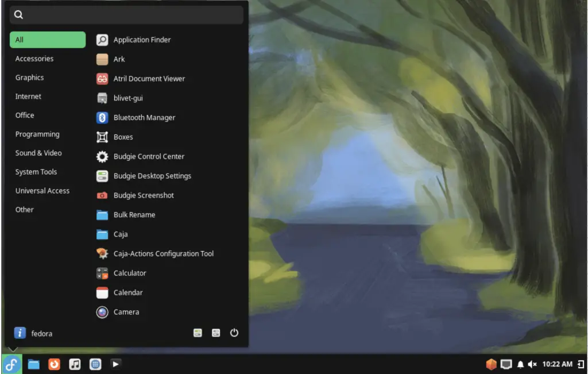The width and height of the screenshot is (588, 374).
Task: Click the video player taskbar icon
Action: pos(116,364)
